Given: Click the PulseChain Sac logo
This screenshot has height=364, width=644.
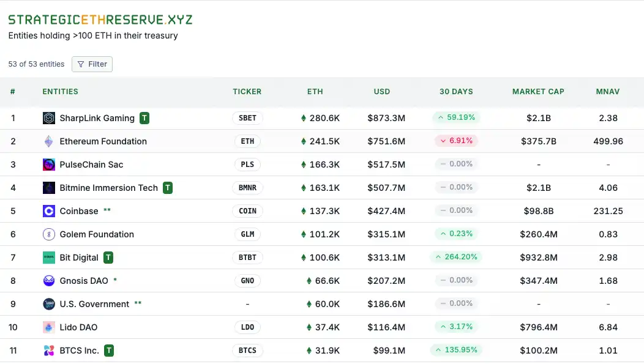Looking at the screenshot, I should 49,164.
